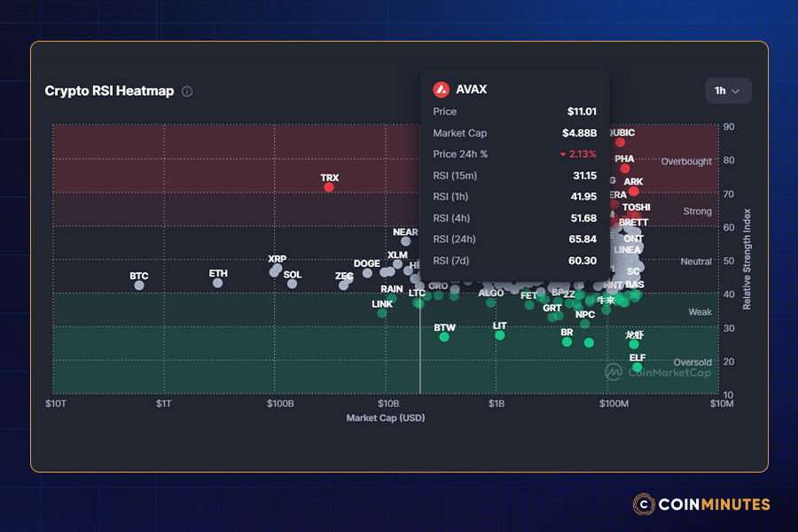Click the RSI (1h) value 41.95
Screen dimensions: 798x532
coord(583,197)
